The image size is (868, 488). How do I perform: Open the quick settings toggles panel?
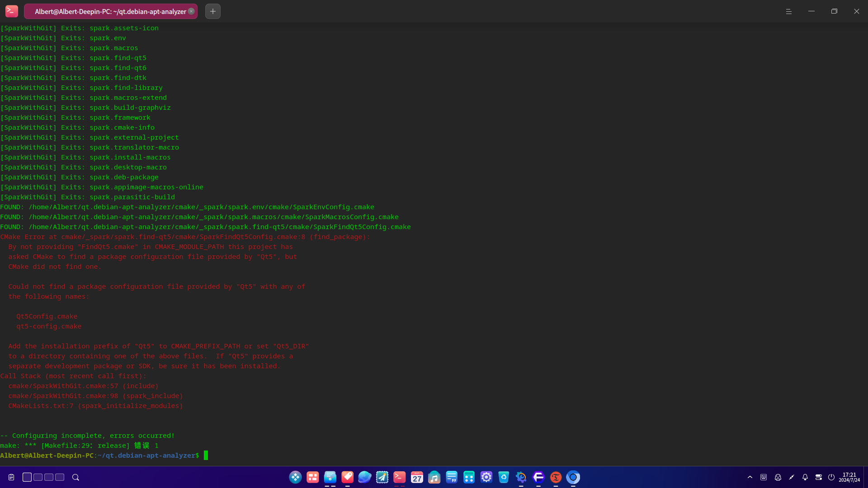pyautogui.click(x=819, y=477)
